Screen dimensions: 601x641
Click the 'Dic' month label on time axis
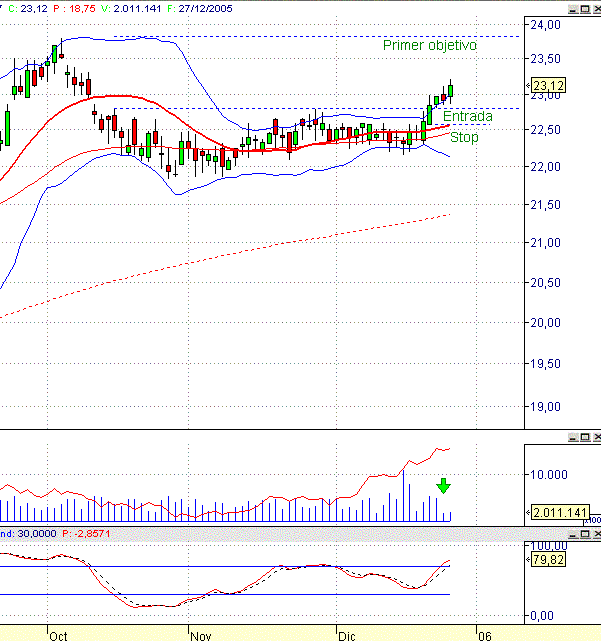click(347, 636)
